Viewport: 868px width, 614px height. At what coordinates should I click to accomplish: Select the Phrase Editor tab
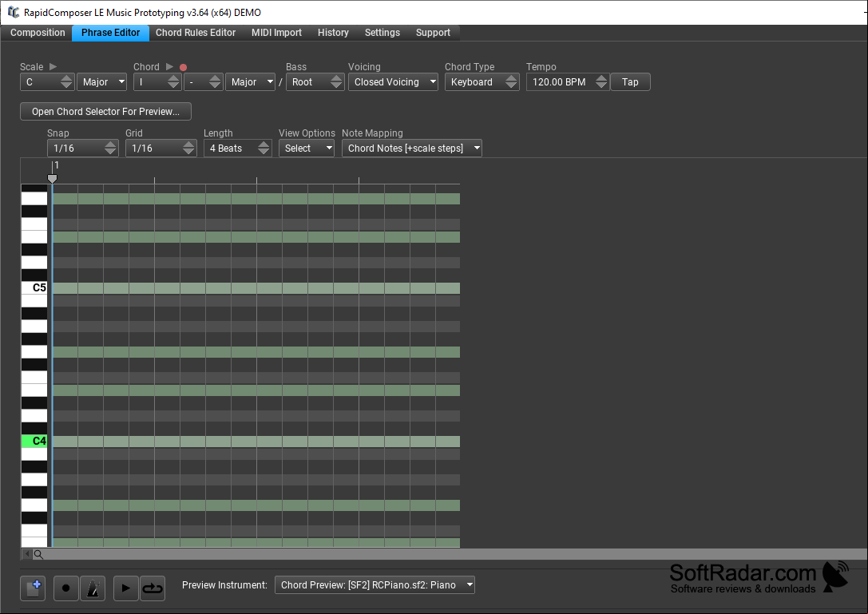point(111,33)
